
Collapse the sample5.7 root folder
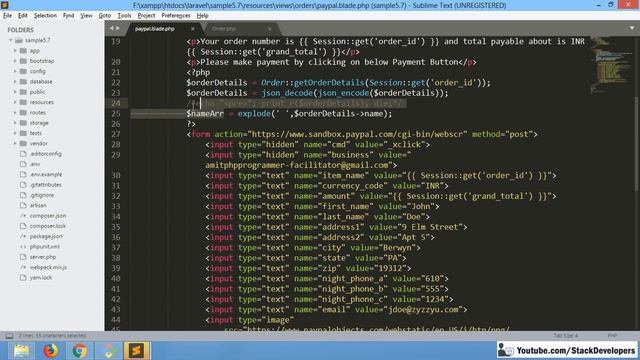pyautogui.click(x=11, y=40)
